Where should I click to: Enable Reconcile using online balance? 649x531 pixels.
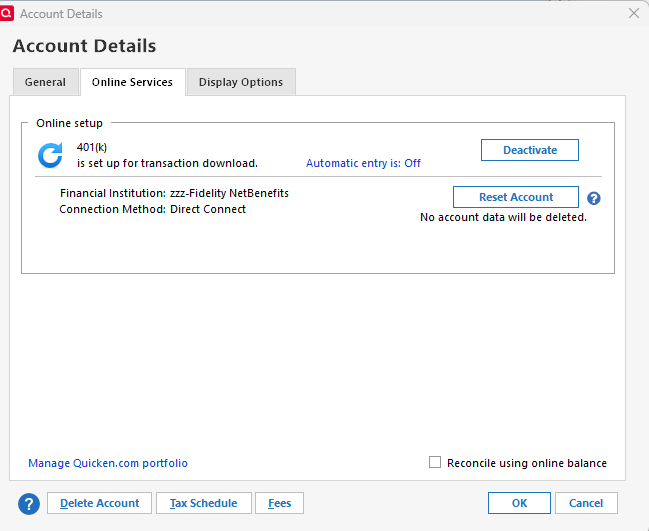435,462
